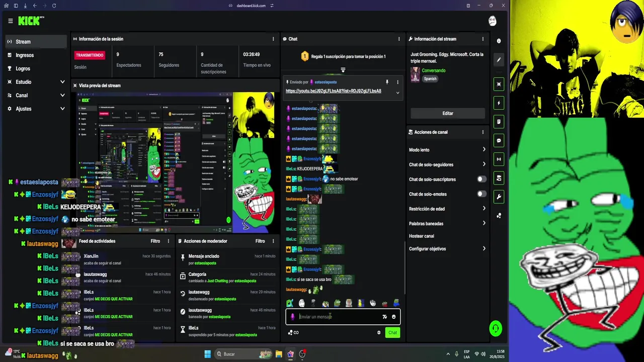Image resolution: width=644 pixels, height=362 pixels.
Task: Open Restricción de edad options
Action: [x=447, y=209]
